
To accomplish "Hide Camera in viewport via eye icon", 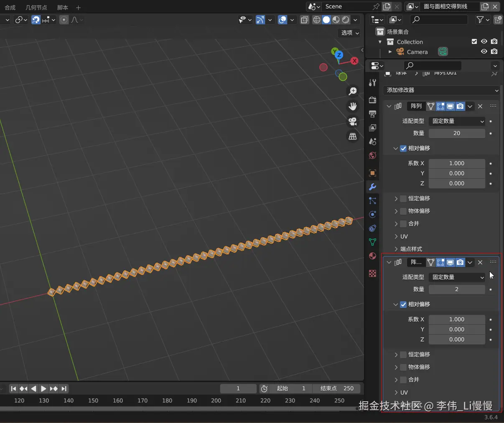I will [484, 51].
